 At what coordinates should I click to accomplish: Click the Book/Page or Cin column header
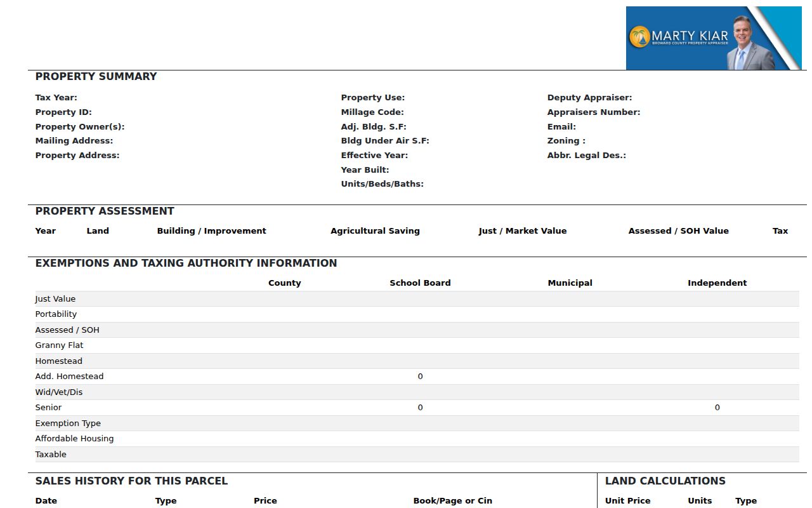[x=453, y=501]
